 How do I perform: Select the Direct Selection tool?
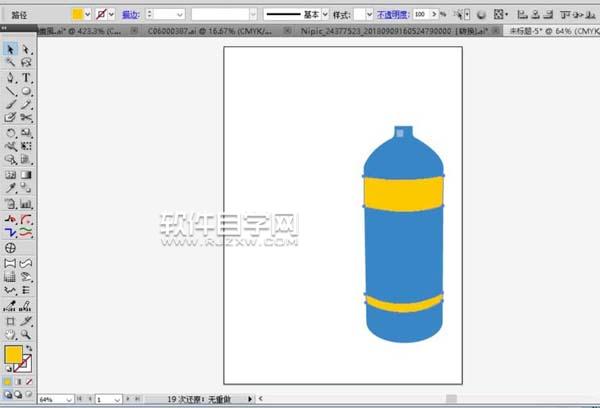(26, 49)
